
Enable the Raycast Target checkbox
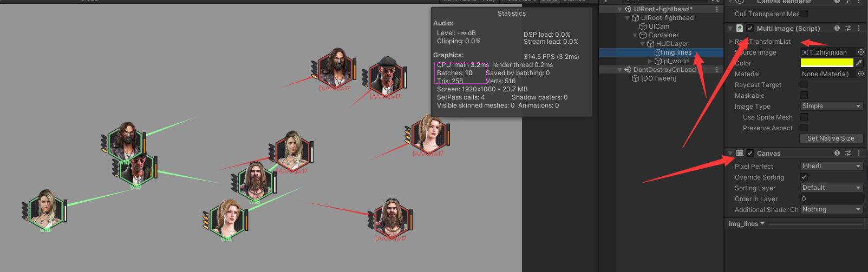tap(804, 84)
